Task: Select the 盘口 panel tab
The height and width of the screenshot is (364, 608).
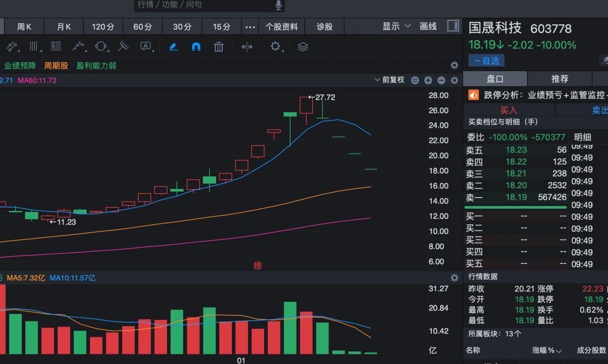Action: 495,79
